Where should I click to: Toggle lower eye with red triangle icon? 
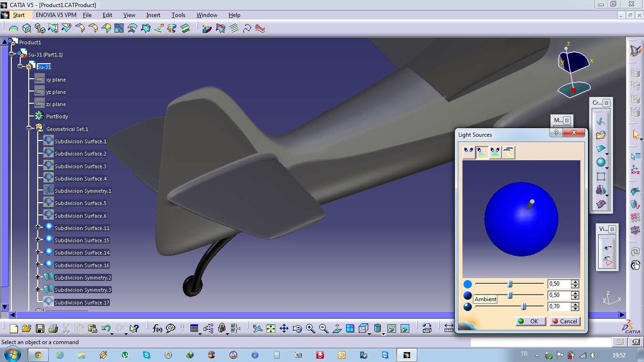point(608,262)
